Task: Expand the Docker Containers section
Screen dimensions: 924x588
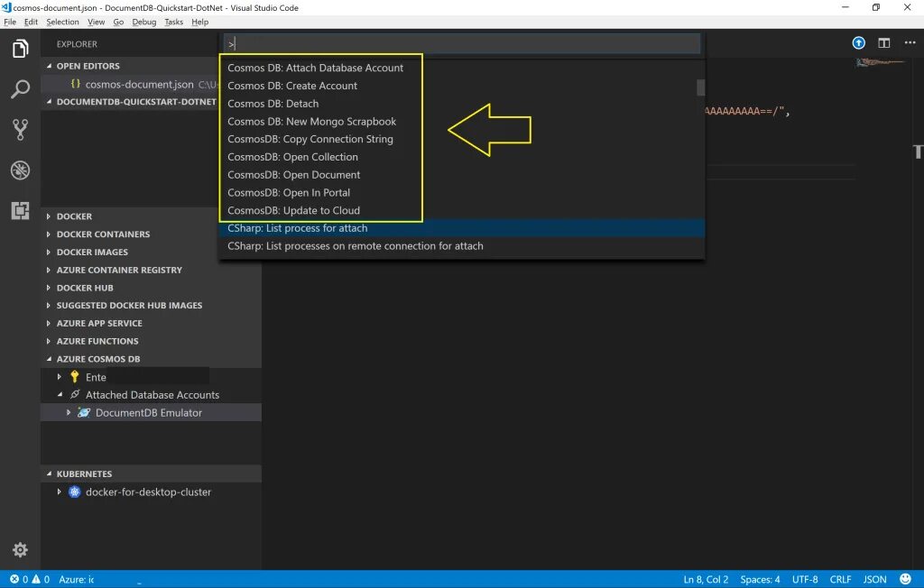Action: pyautogui.click(x=49, y=234)
